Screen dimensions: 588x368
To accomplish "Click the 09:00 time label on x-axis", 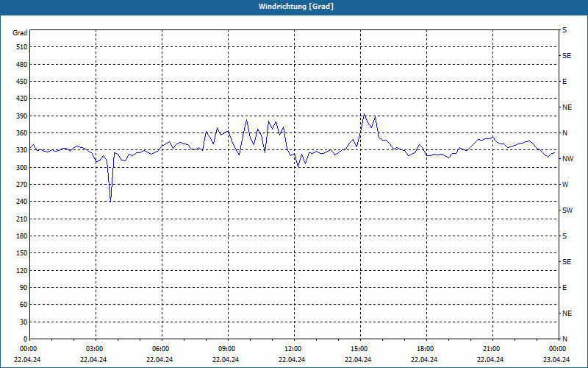I will coord(228,349).
